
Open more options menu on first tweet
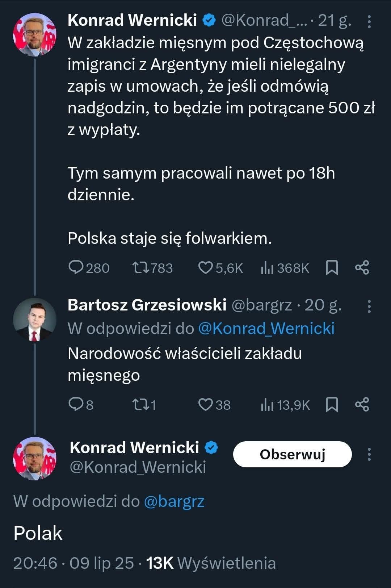(x=369, y=22)
